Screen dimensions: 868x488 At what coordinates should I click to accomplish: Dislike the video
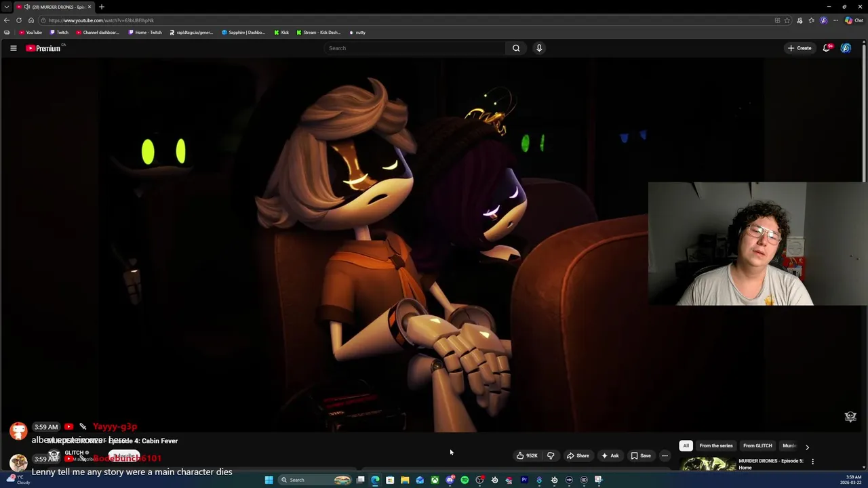(x=551, y=455)
